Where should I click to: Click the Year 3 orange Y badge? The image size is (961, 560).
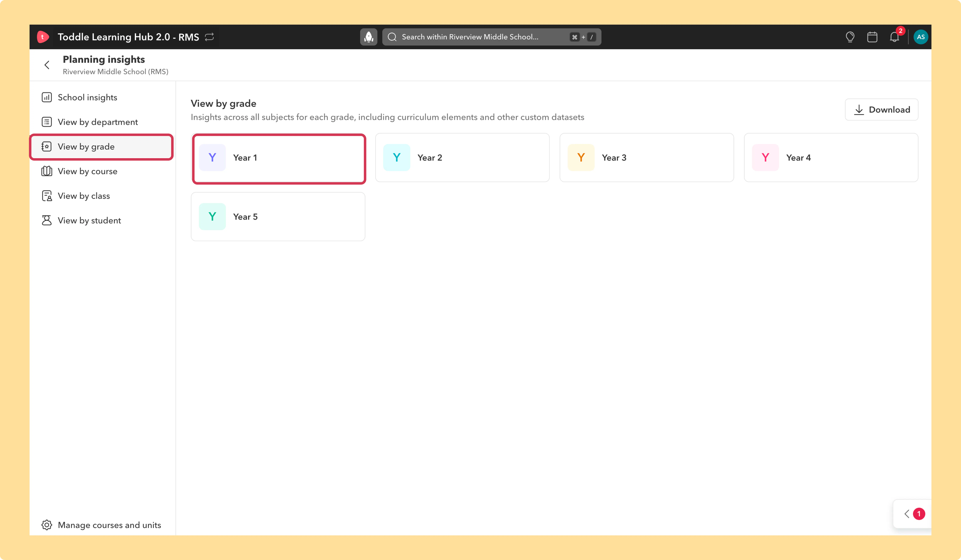(x=581, y=157)
